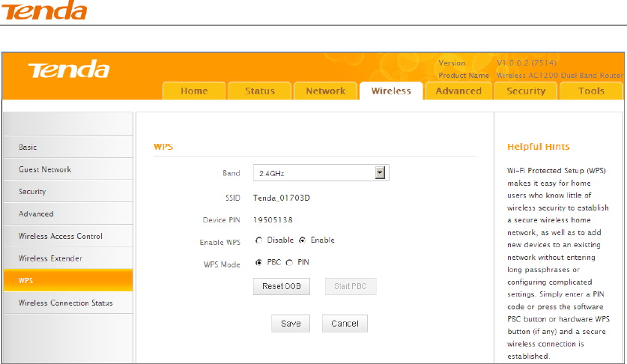Open Wireless Access Control page
This screenshot has width=627, height=364.
(68, 236)
